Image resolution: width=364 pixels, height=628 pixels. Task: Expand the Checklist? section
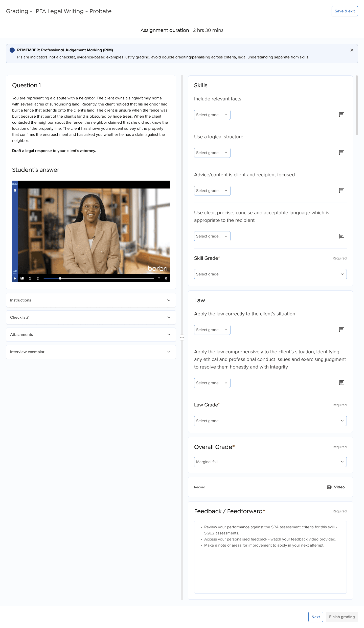[91, 317]
